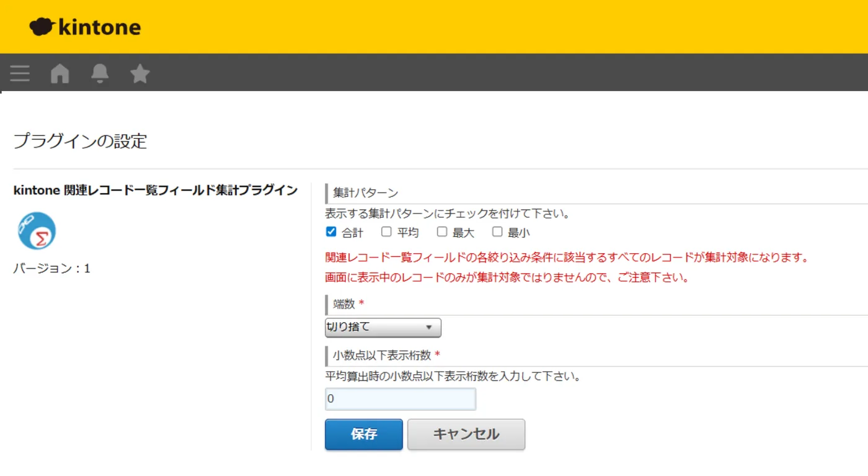Viewport: 868px width, 476px height.
Task: Click the 小数点以下表示桁数 label
Action: point(382,356)
